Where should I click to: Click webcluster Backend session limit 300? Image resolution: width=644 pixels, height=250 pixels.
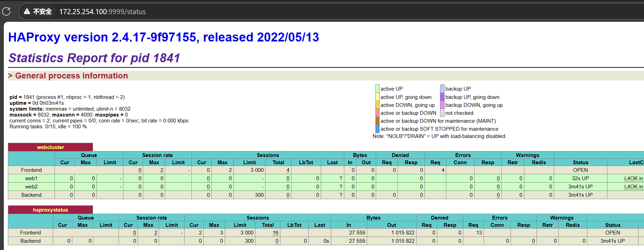coord(259,195)
